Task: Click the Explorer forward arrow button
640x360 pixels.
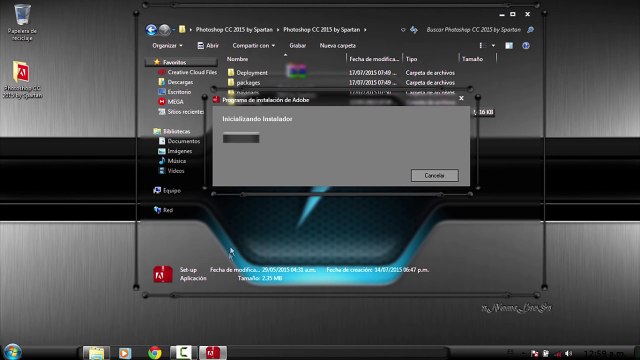Action: tap(164, 30)
